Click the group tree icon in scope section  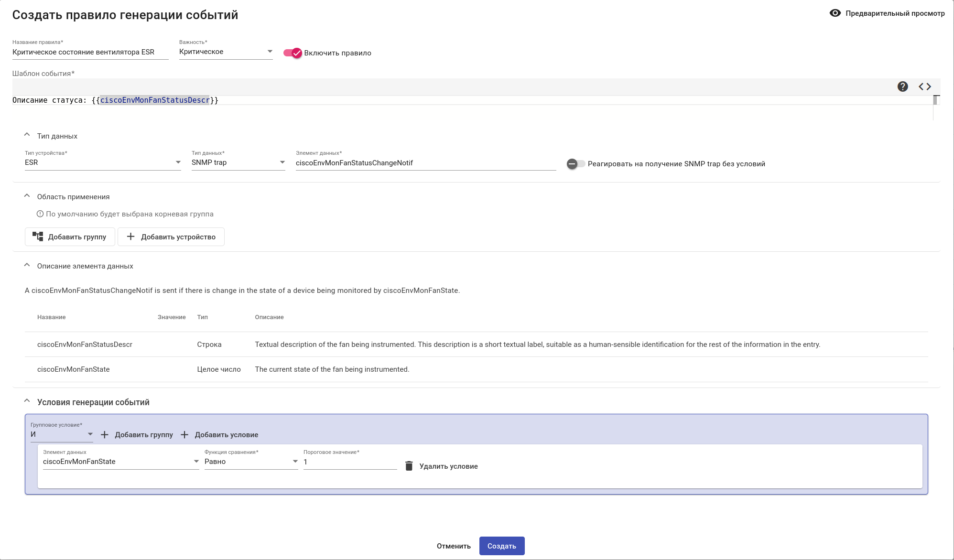(x=38, y=237)
